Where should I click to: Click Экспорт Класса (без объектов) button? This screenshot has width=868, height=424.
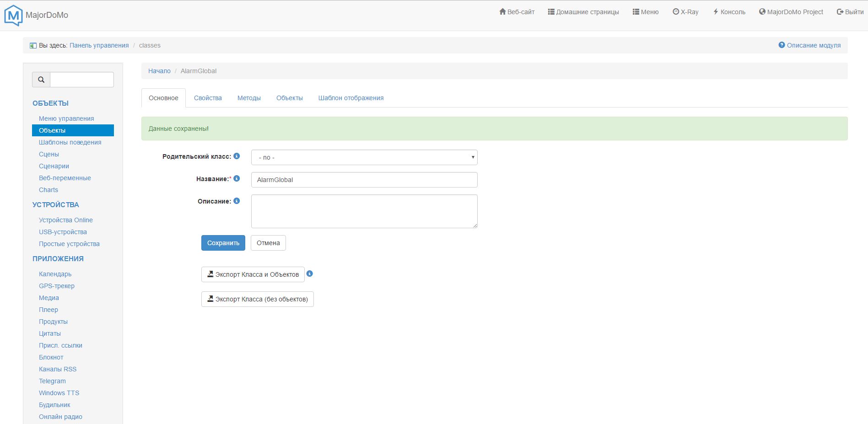[258, 299]
